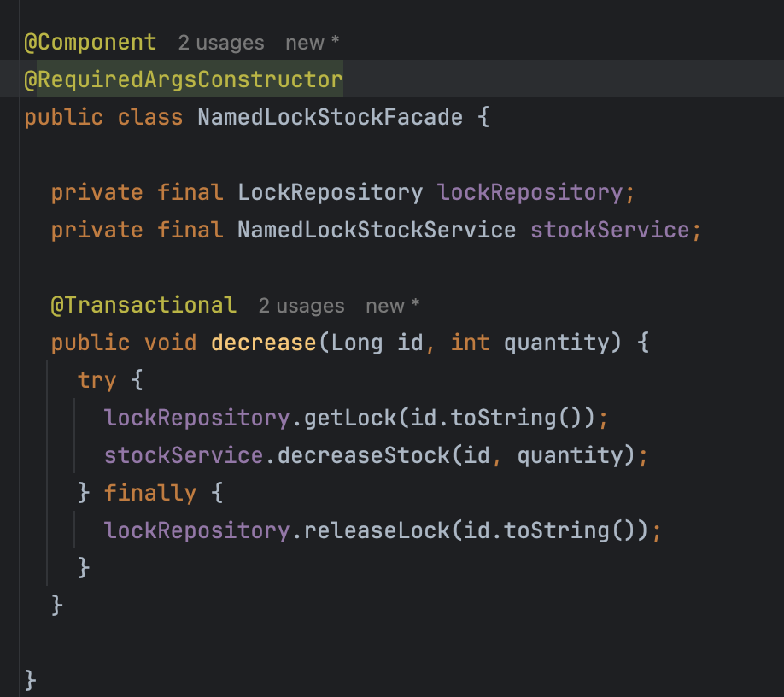Click the LockRepository type name

(x=330, y=192)
